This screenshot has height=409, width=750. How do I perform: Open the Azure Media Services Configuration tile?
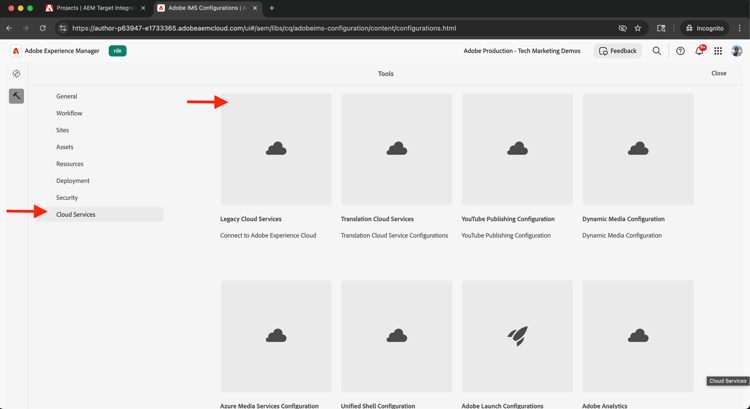click(276, 336)
